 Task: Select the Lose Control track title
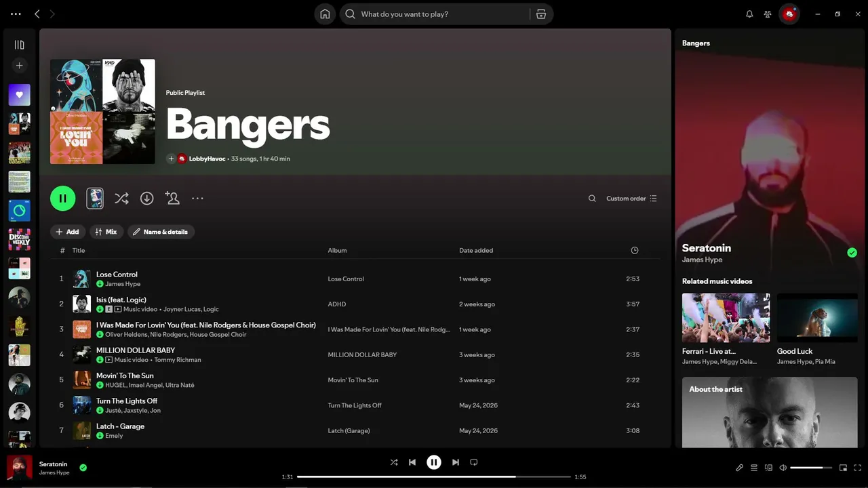pos(117,274)
